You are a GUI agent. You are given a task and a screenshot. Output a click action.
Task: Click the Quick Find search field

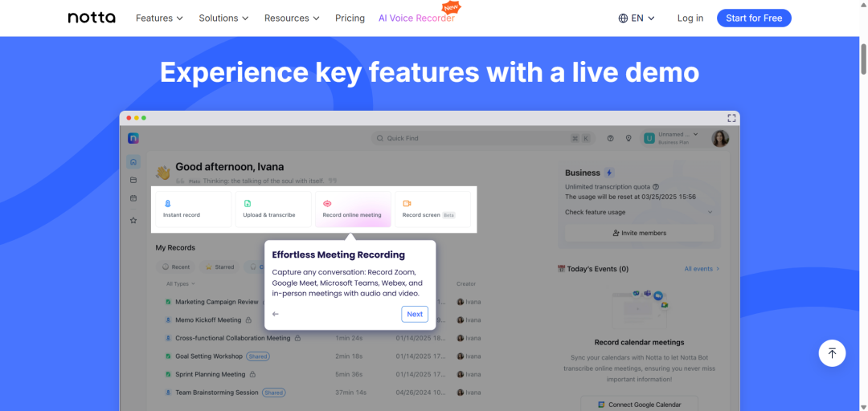click(483, 138)
